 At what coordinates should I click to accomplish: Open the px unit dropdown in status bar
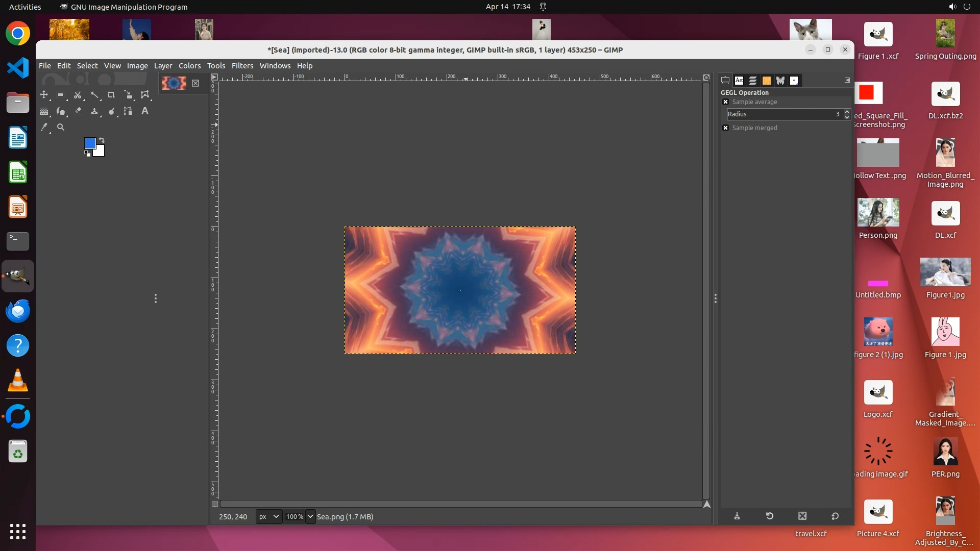click(268, 517)
